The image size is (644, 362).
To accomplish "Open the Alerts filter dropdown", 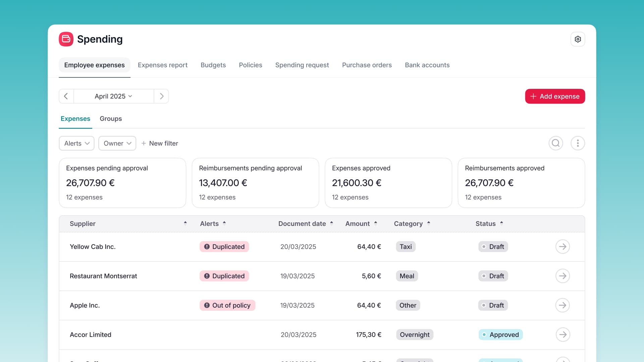I will (x=76, y=143).
